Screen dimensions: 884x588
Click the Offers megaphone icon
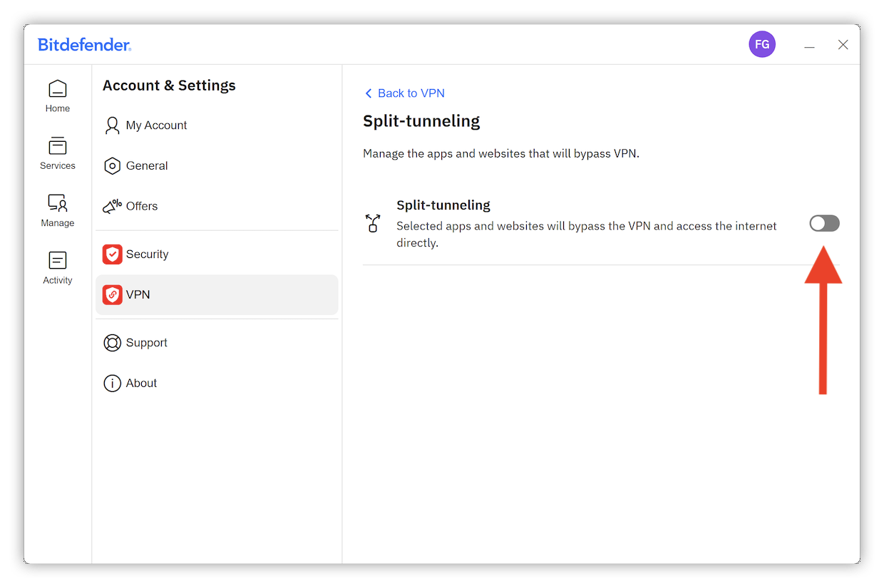112,207
